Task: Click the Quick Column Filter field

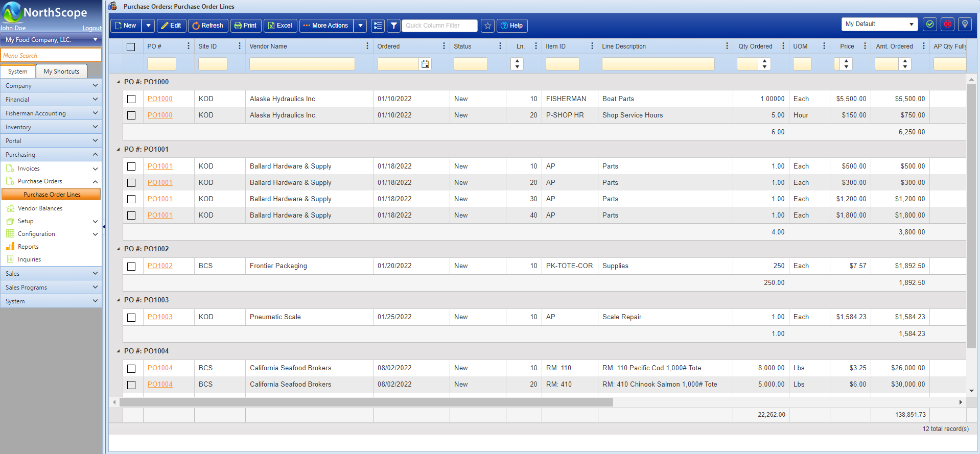Action: point(439,26)
